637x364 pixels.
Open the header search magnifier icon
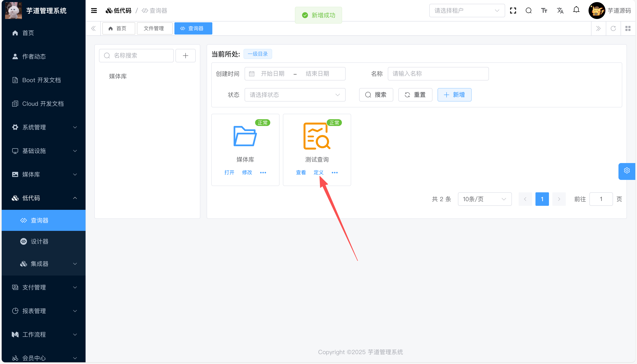point(529,11)
